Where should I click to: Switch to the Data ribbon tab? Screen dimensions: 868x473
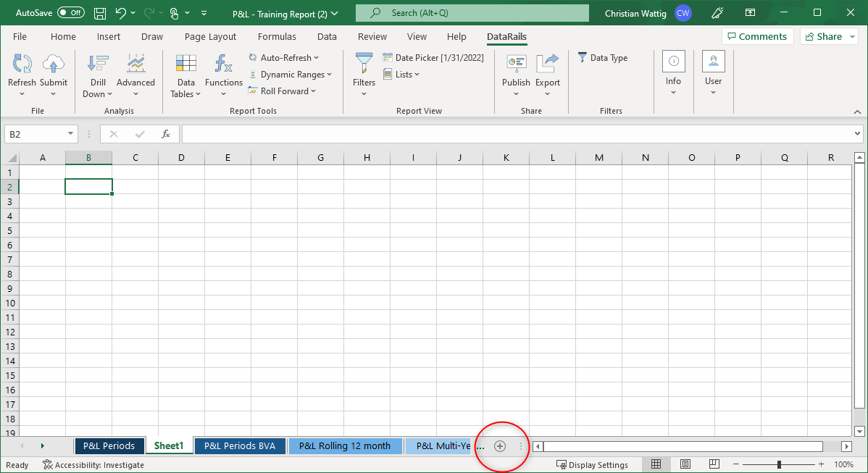pos(327,36)
